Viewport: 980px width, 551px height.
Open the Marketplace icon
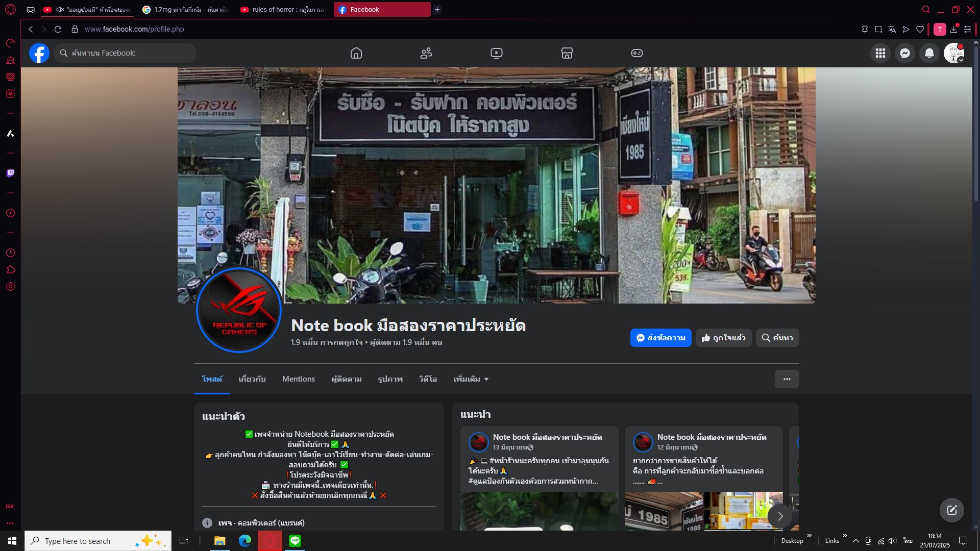567,53
